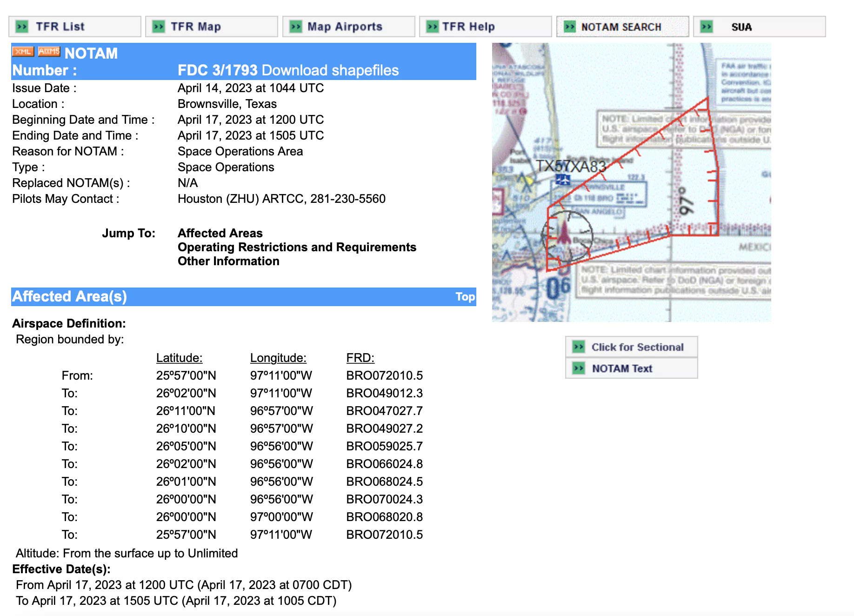Click the green arrow icon beside TFR Map

pos(159,27)
